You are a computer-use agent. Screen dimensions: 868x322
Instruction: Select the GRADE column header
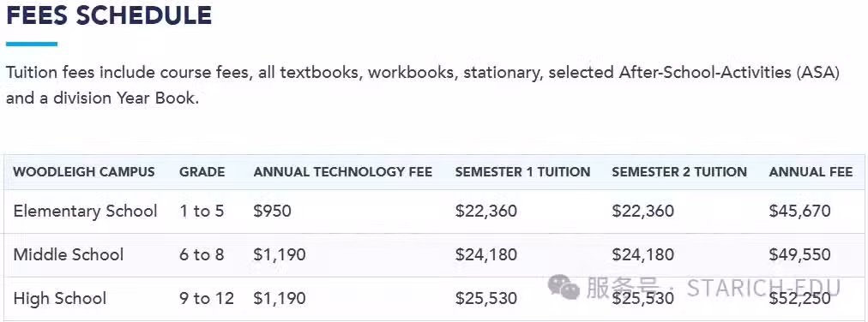202,172
